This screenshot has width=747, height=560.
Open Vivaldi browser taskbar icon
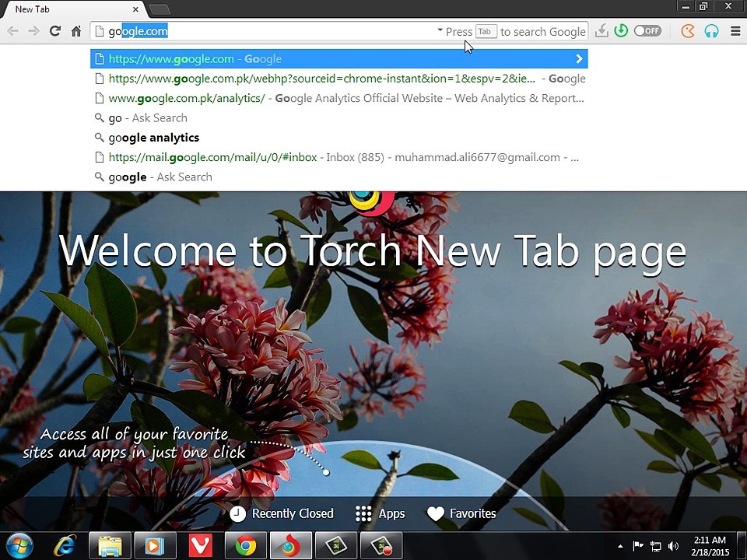pyautogui.click(x=201, y=546)
